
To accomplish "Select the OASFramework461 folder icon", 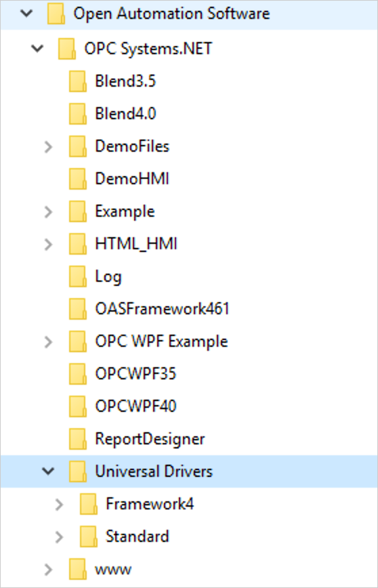I will tap(78, 310).
